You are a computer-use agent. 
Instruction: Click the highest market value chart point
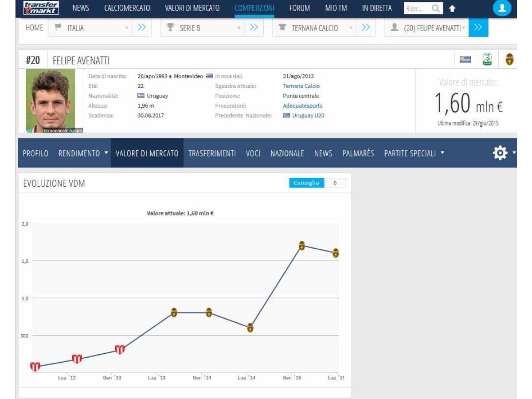point(301,246)
